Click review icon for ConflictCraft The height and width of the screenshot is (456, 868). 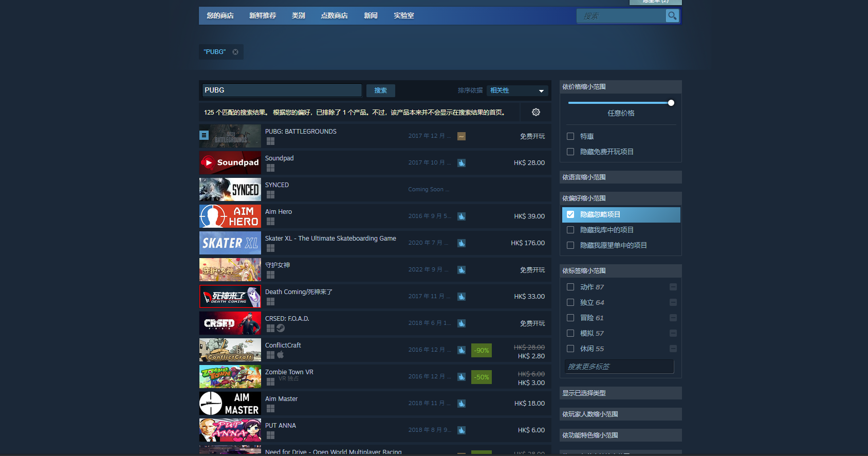[461, 350]
